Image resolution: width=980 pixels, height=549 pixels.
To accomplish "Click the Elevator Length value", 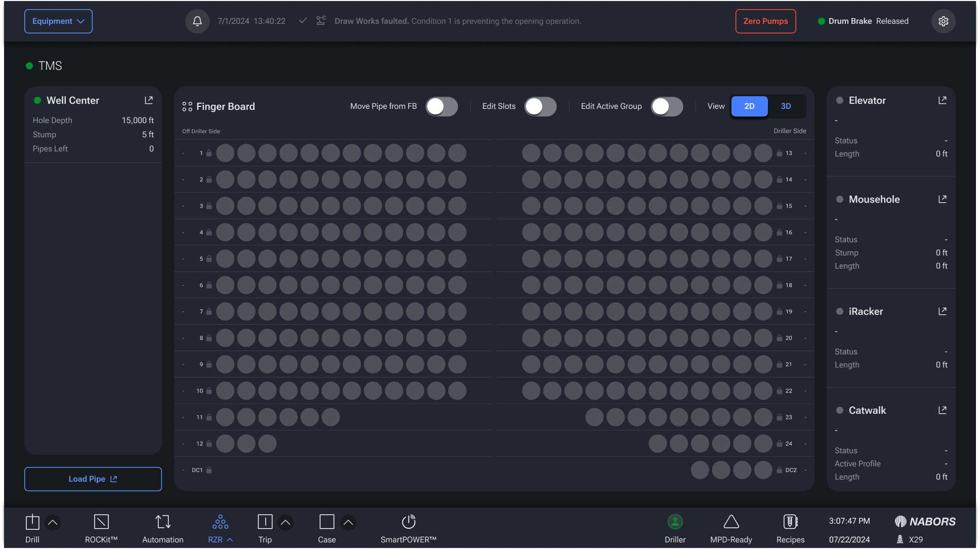I will tap(942, 154).
